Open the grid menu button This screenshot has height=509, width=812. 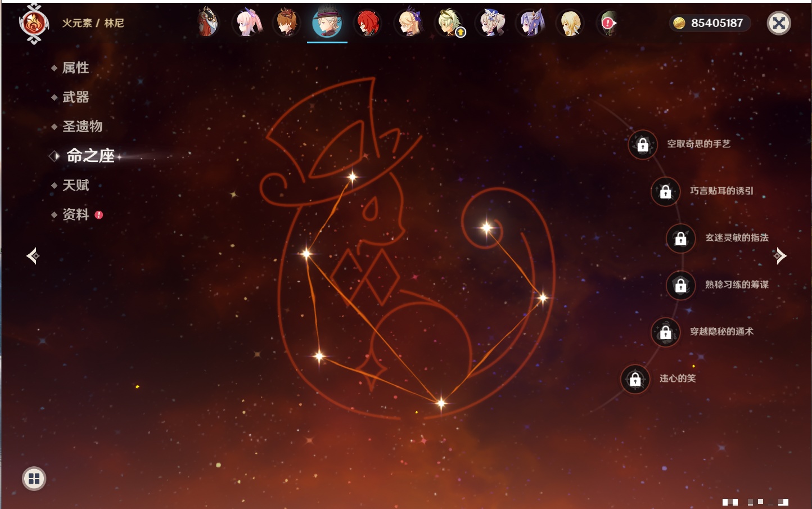(34, 479)
